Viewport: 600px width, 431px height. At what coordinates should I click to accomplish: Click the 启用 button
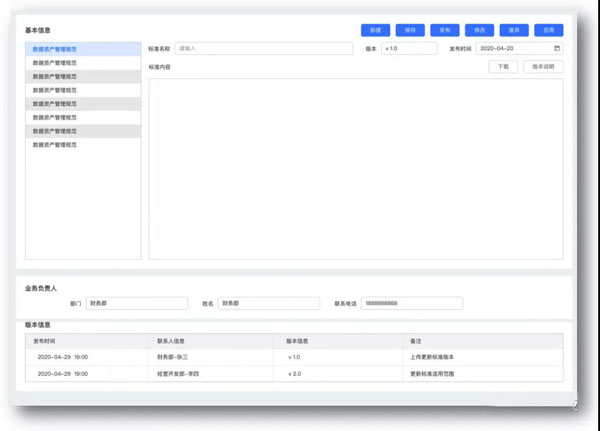[x=549, y=30]
